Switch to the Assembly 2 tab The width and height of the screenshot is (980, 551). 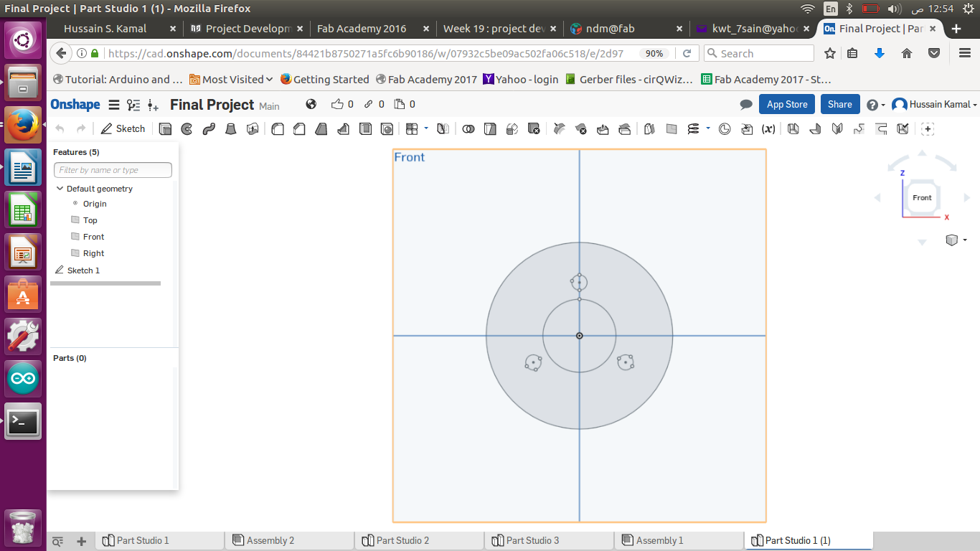coord(270,540)
